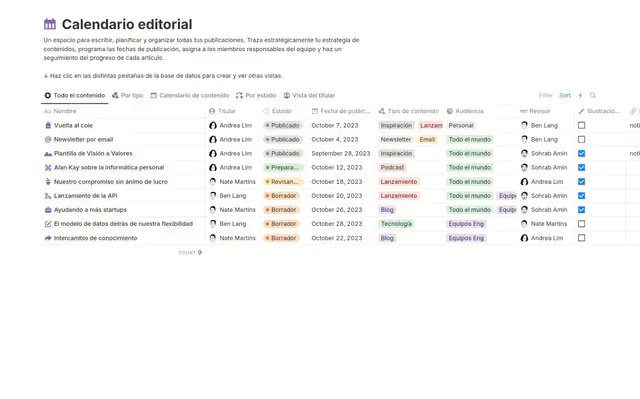
Task: Click the Preparando status tag in Alan Kay row
Action: click(x=283, y=168)
